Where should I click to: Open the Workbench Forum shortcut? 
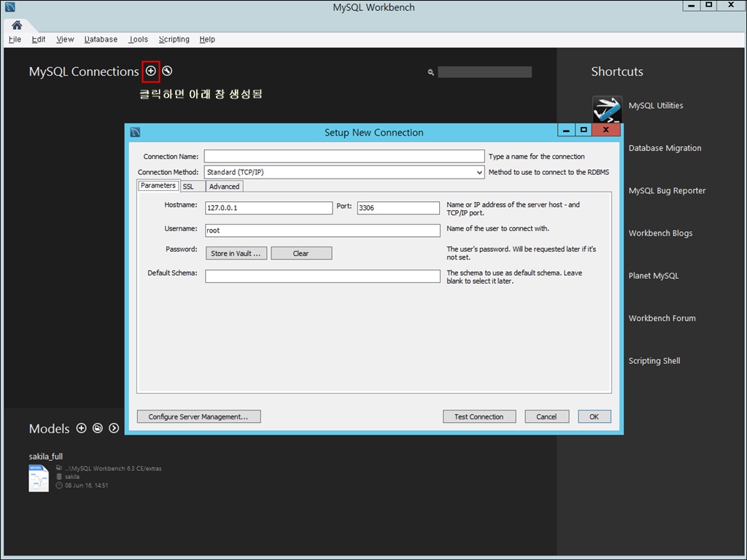662,318
